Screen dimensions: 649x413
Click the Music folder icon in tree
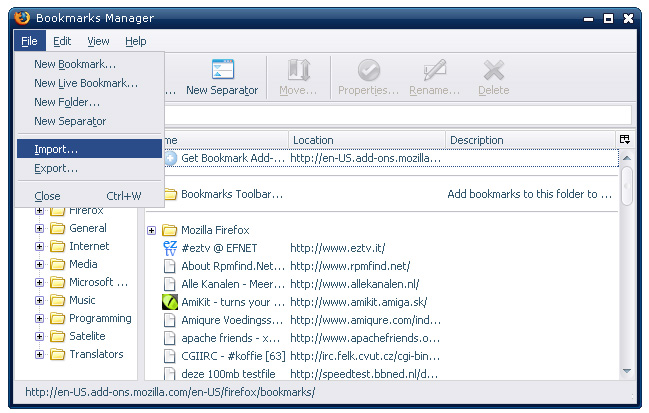pos(58,300)
